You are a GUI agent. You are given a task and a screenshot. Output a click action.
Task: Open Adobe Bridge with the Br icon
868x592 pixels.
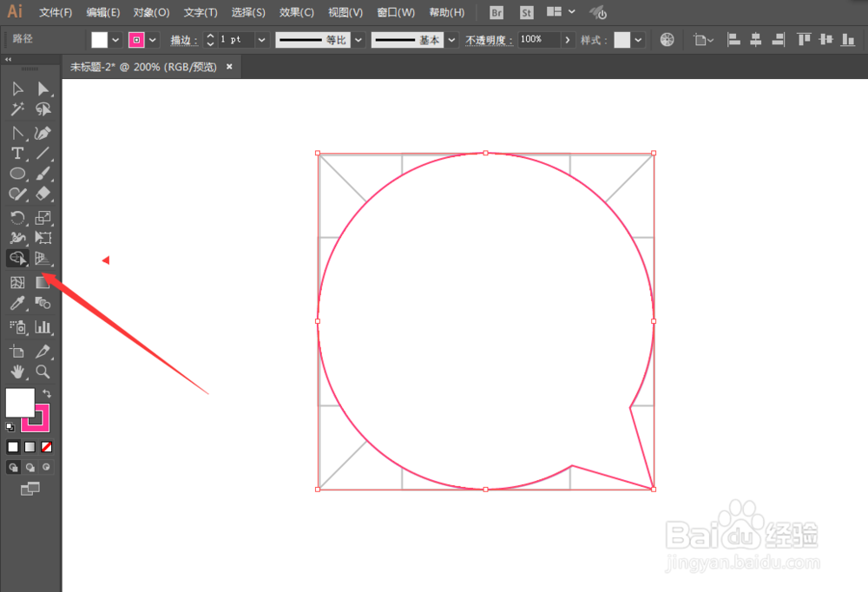(496, 13)
